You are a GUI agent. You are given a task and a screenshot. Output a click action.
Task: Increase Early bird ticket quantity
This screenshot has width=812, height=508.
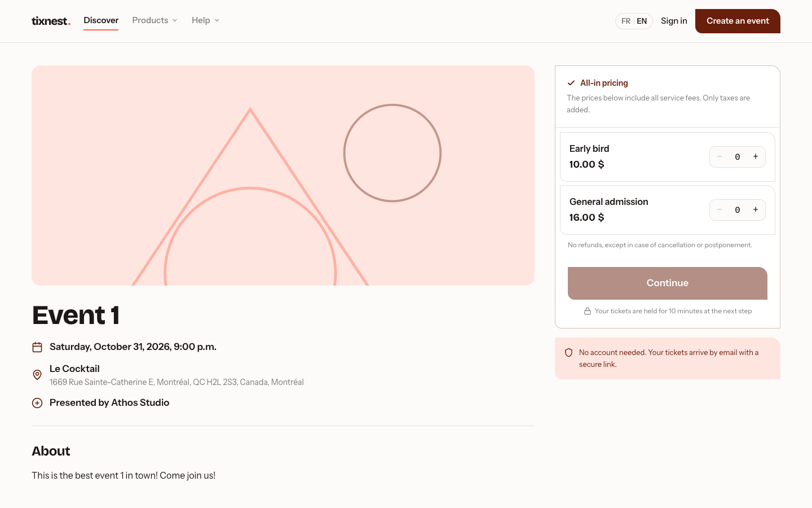coord(756,157)
